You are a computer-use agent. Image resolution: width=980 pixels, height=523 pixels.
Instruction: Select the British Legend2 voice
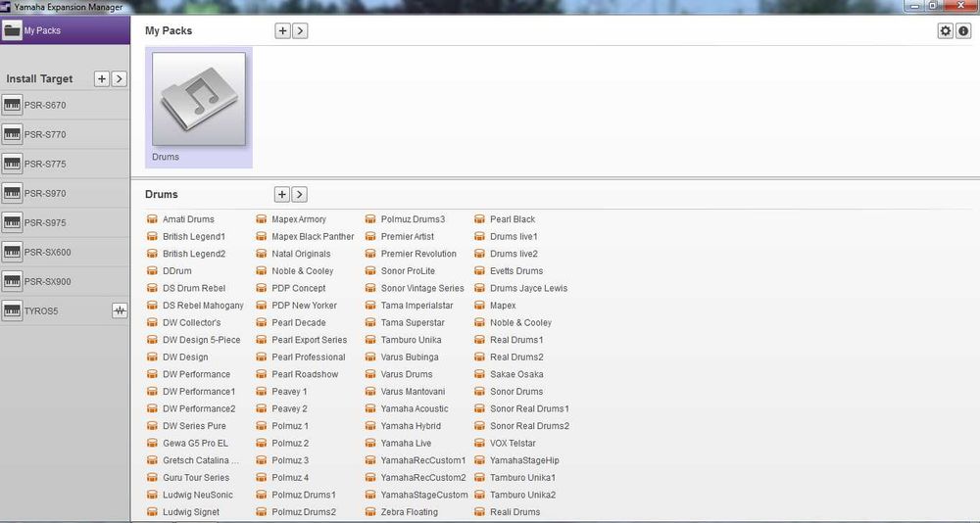tap(194, 254)
